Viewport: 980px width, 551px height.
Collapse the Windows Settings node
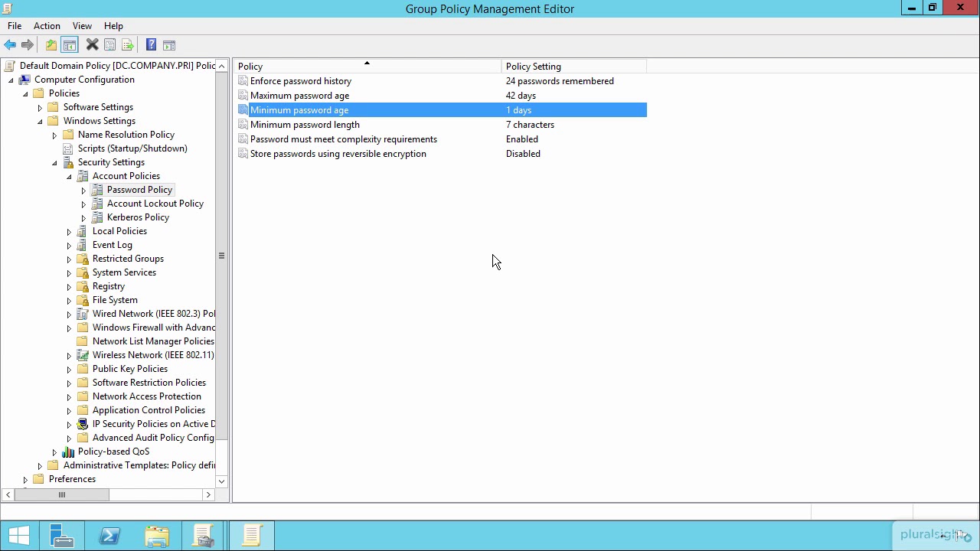(40, 122)
